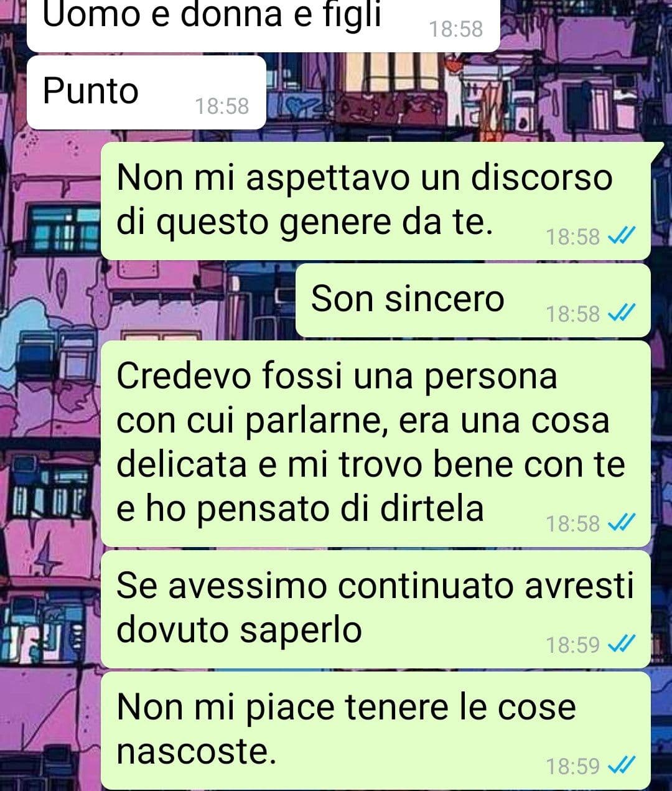Screen dimensions: 672x791
Task: Click read ticks on 'dovuto saperlo' message
Action: coord(621,644)
